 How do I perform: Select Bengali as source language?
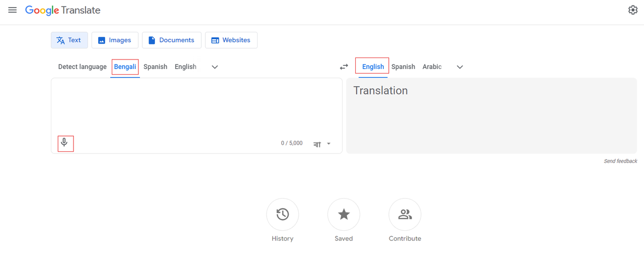(x=125, y=67)
